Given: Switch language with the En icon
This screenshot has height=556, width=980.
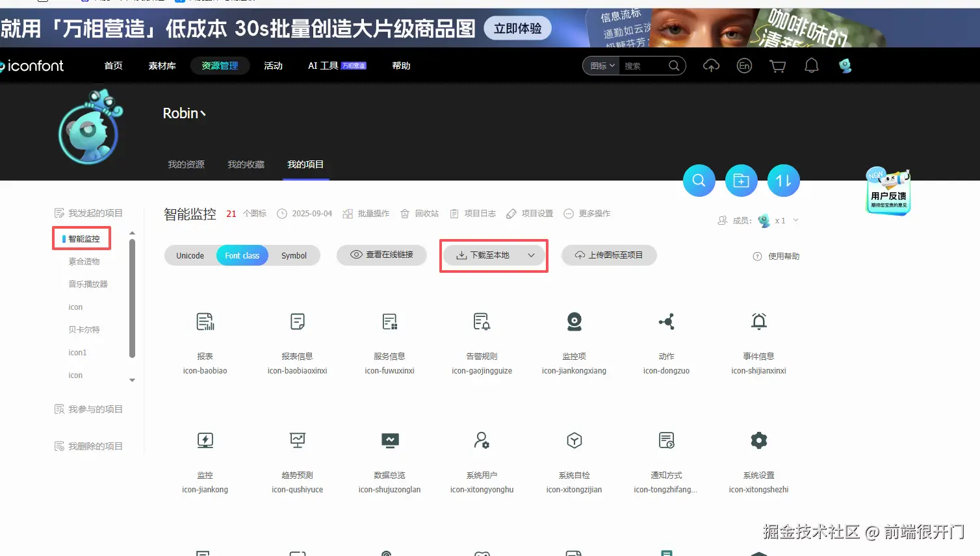Looking at the screenshot, I should click(x=745, y=66).
